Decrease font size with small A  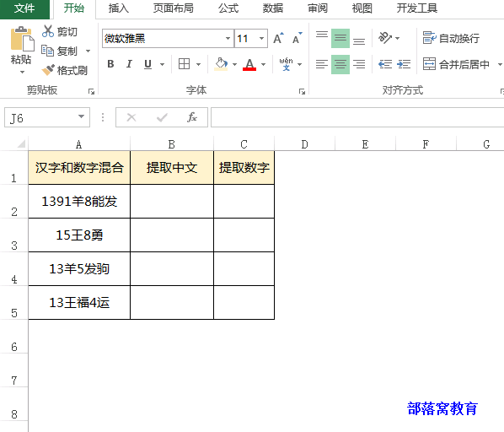tap(298, 38)
